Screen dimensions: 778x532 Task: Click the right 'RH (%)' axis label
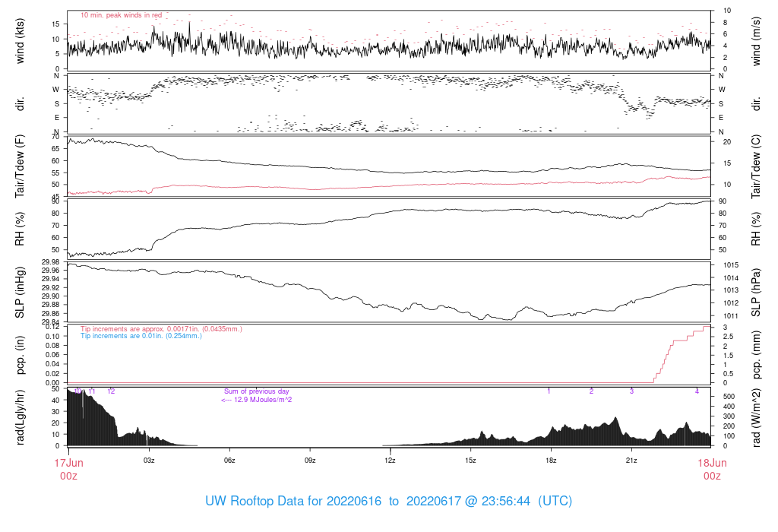pyautogui.click(x=756, y=229)
